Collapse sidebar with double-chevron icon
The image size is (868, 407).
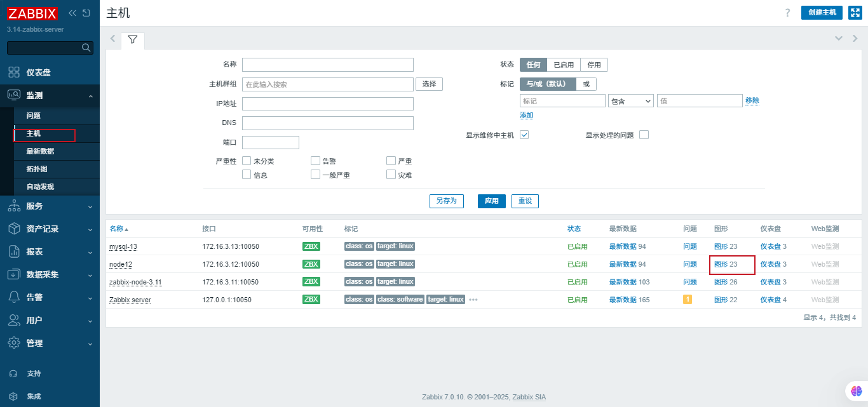pos(72,13)
